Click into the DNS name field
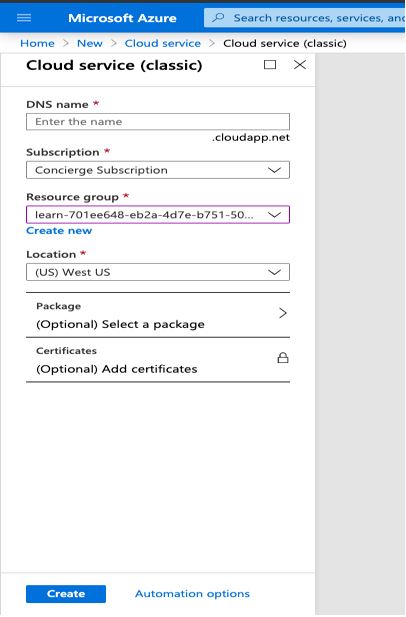This screenshot has width=406, height=617. [158, 122]
